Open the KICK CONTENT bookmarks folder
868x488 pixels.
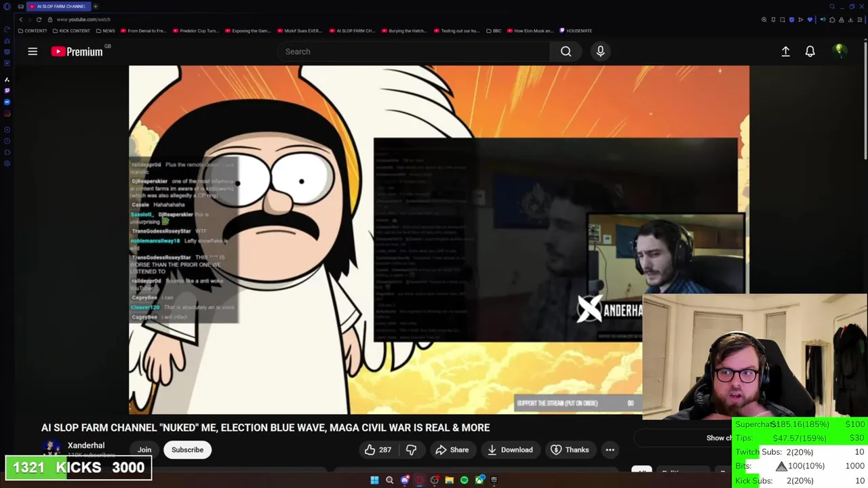[x=71, y=30]
